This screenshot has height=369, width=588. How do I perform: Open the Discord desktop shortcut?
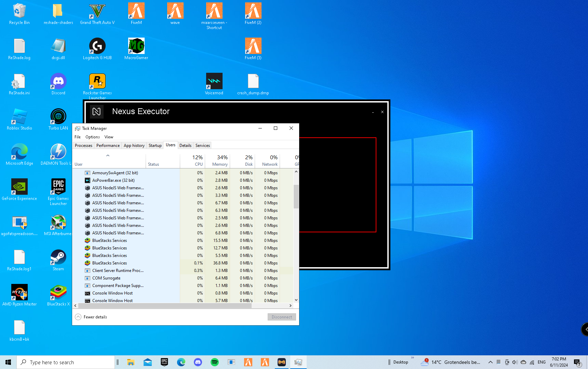pyautogui.click(x=58, y=82)
